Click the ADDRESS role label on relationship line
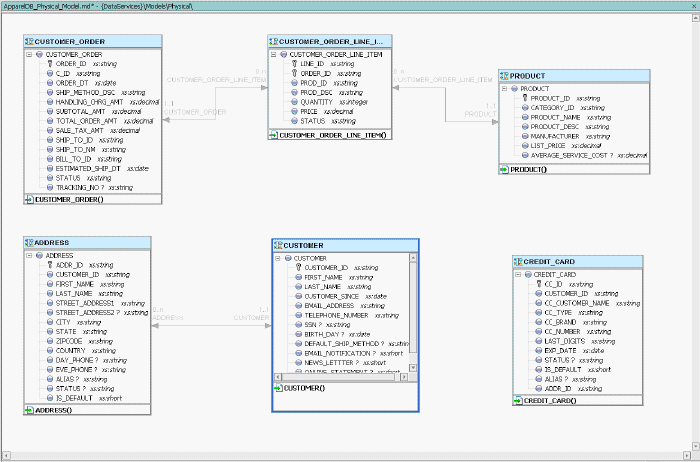Image resolution: width=700 pixels, height=462 pixels. tap(168, 317)
